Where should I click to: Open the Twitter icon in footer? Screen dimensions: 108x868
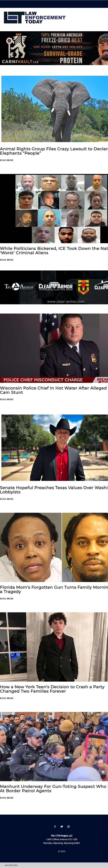pos(61,826)
